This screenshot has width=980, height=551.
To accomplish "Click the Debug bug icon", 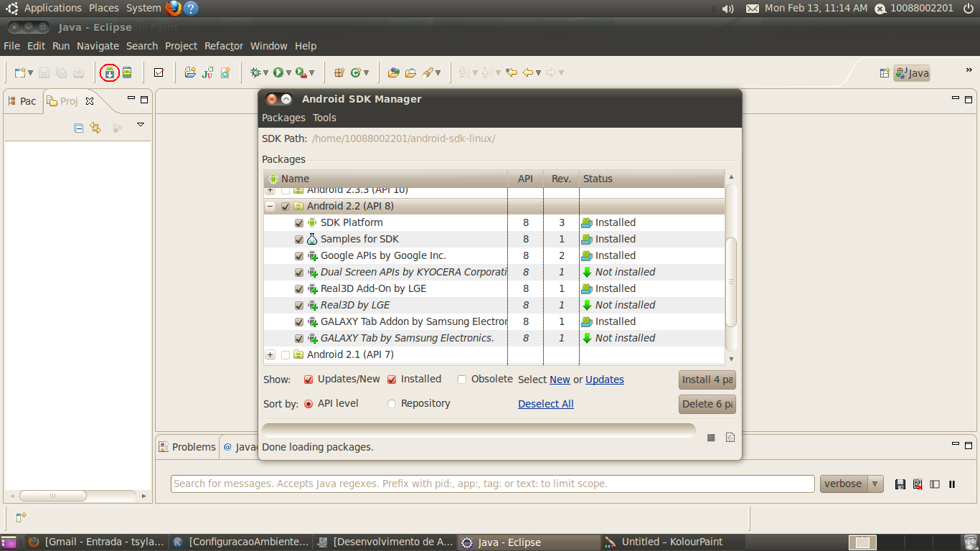I will point(255,72).
